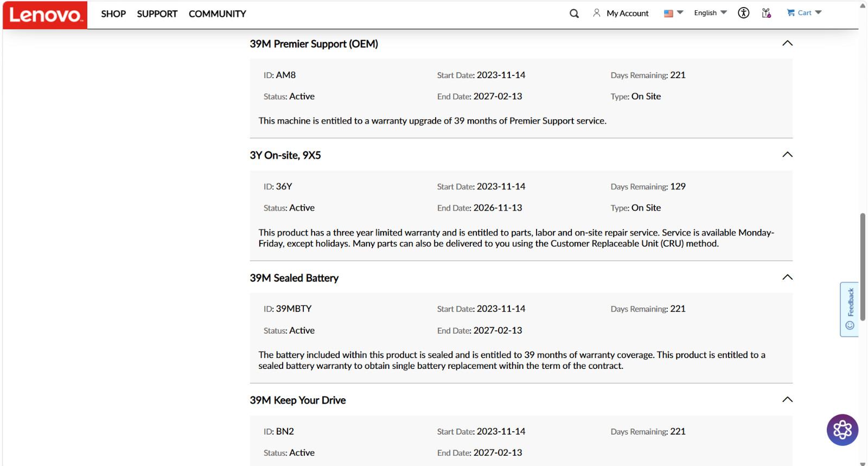Click the 39M Premier Support (OEM) heading
Viewport: 868px width, 466px height.
(x=314, y=44)
